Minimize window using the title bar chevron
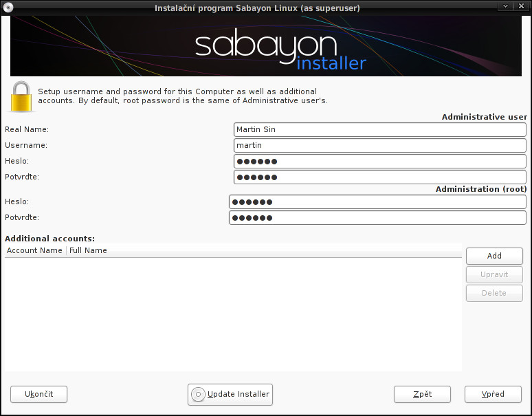The image size is (532, 416). click(506, 7)
